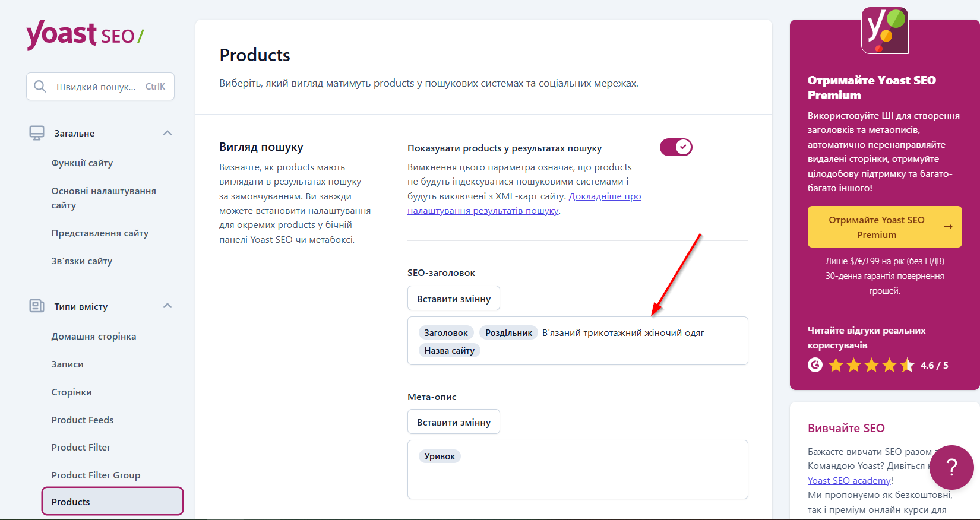Collapse the Загальне section chevron
Viewport: 980px width, 520px height.
[x=167, y=133]
